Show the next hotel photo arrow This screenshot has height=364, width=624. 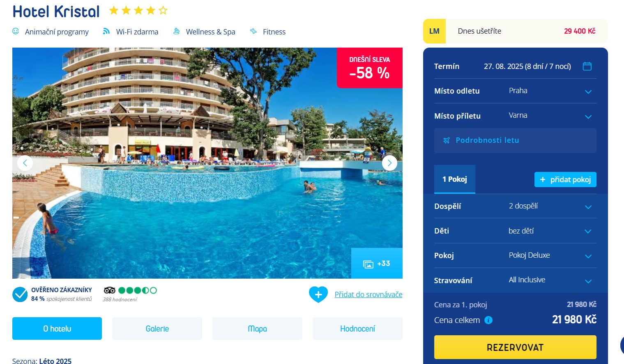click(389, 163)
